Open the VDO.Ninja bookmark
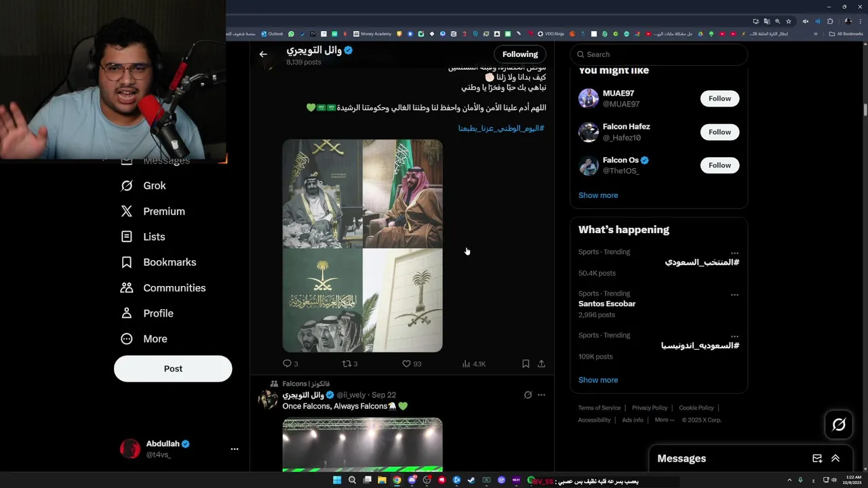868x488 pixels. coord(550,34)
